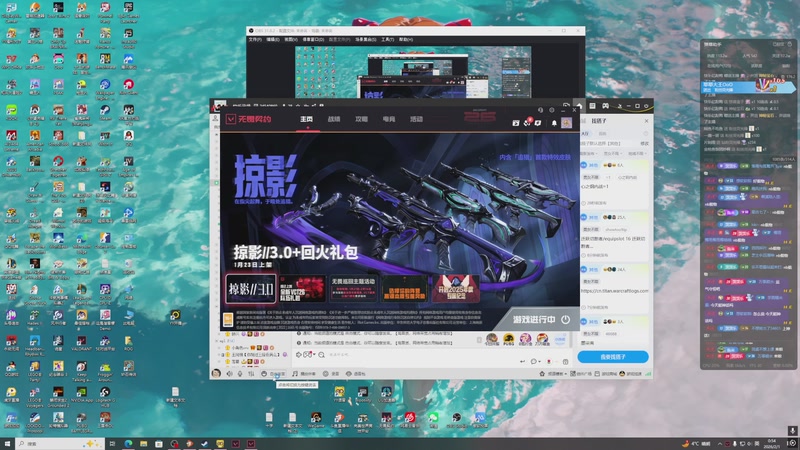Viewport: 800px width, 450px height.
Task: Open the game controller icon in YY title bar
Action: [x=605, y=106]
